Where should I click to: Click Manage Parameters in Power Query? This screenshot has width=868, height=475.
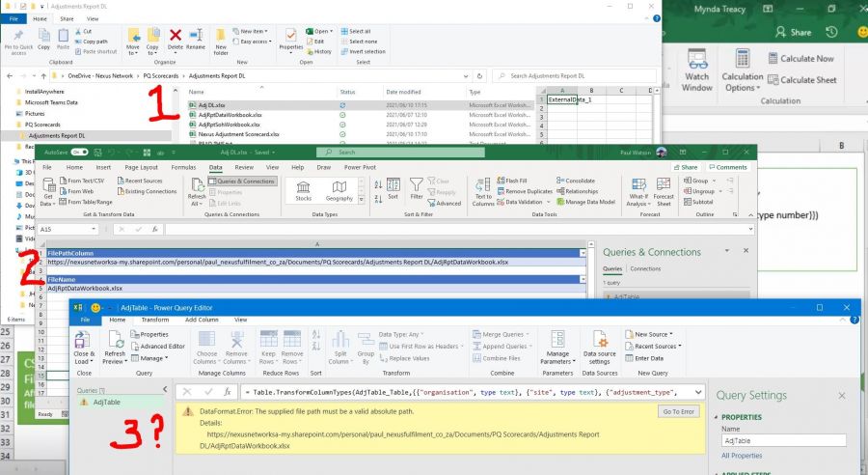point(557,347)
